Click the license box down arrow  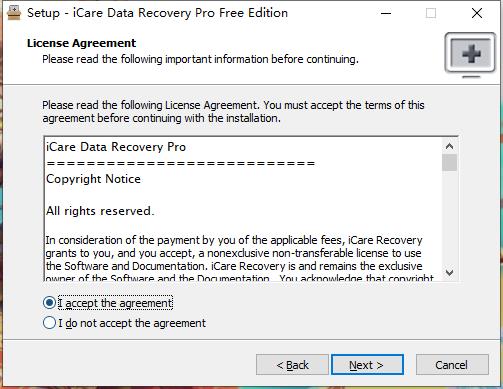(449, 273)
